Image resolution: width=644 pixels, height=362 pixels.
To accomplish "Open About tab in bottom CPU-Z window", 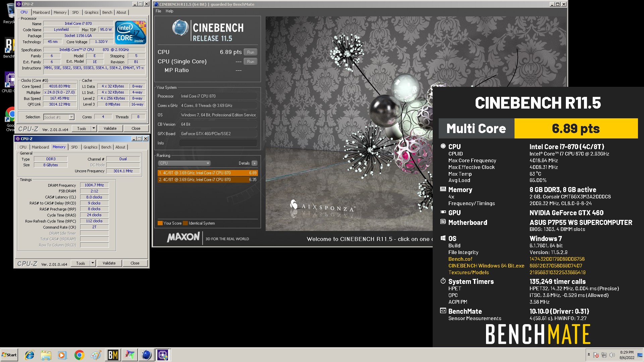I will (120, 147).
